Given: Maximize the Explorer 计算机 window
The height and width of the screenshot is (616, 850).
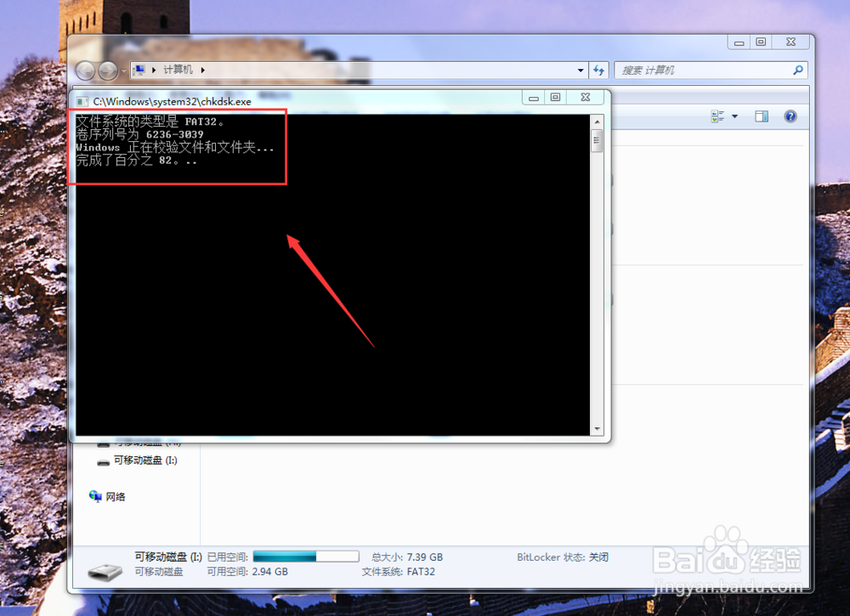Looking at the screenshot, I should (x=761, y=42).
